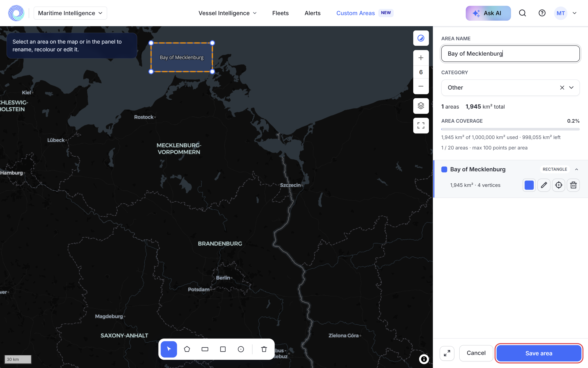This screenshot has width=588, height=368.
Task: Edit Bay of Mecklenburg with pencil icon
Action: tap(544, 185)
